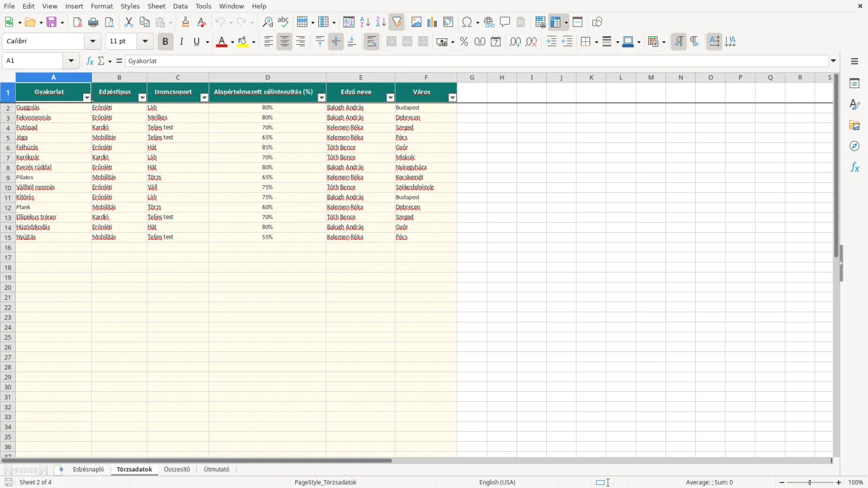This screenshot has height=488, width=868.
Task: Toggle Italic formatting
Action: 181,42
